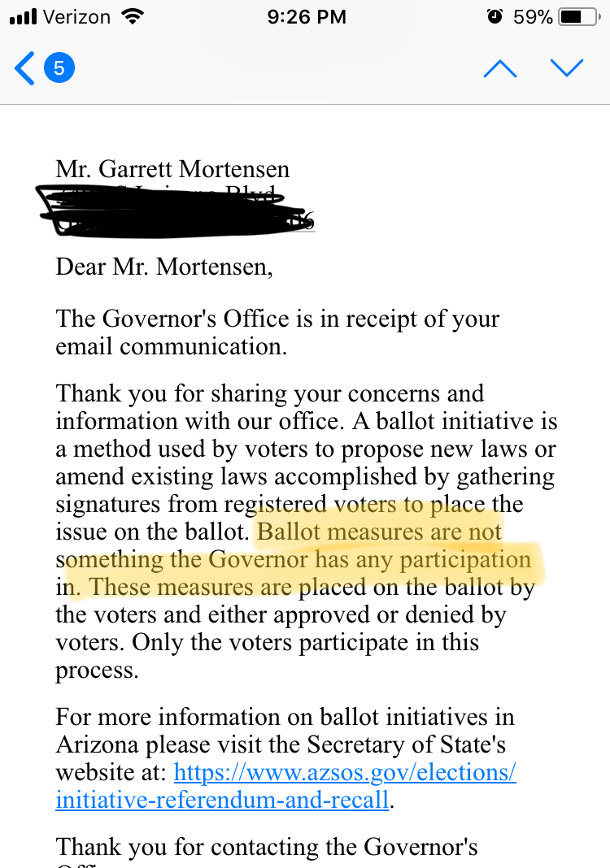Tap the Verizon carrier label

[x=77, y=17]
